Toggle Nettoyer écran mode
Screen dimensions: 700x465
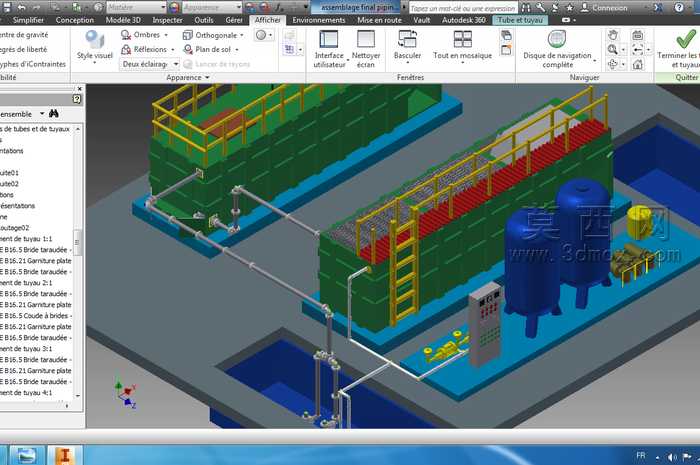[x=366, y=49]
